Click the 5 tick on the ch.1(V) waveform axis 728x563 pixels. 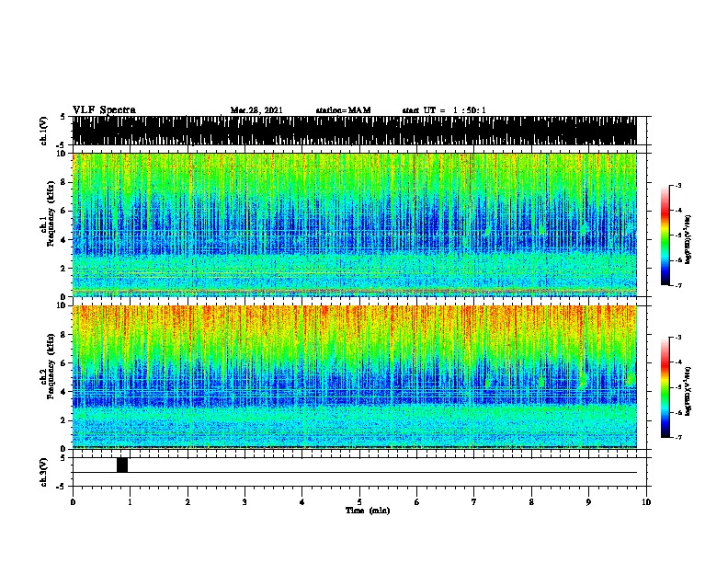coord(63,117)
